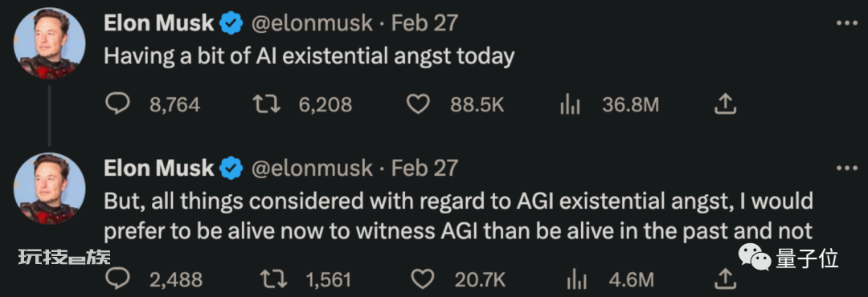
Task: Reply to the tweet with 2,488 replies
Action: point(117,279)
